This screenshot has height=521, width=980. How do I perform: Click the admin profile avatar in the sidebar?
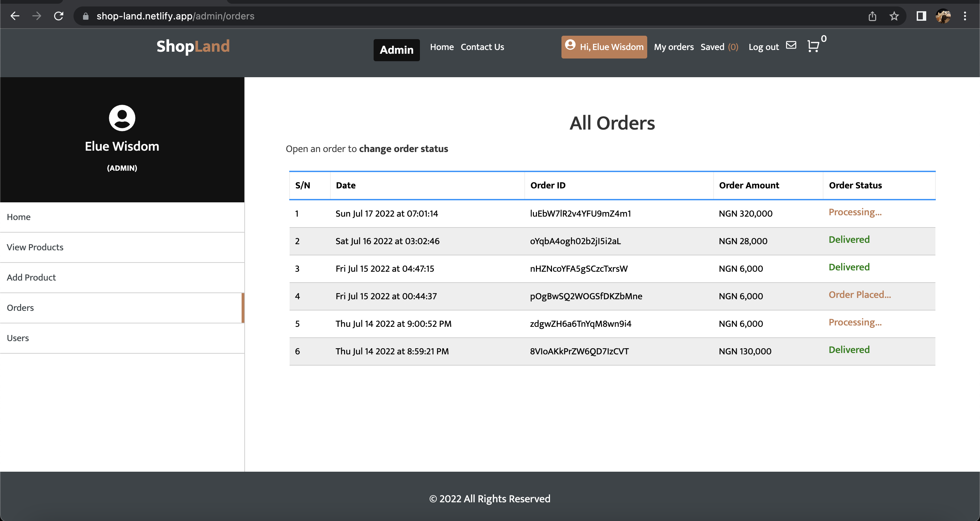[122, 118]
